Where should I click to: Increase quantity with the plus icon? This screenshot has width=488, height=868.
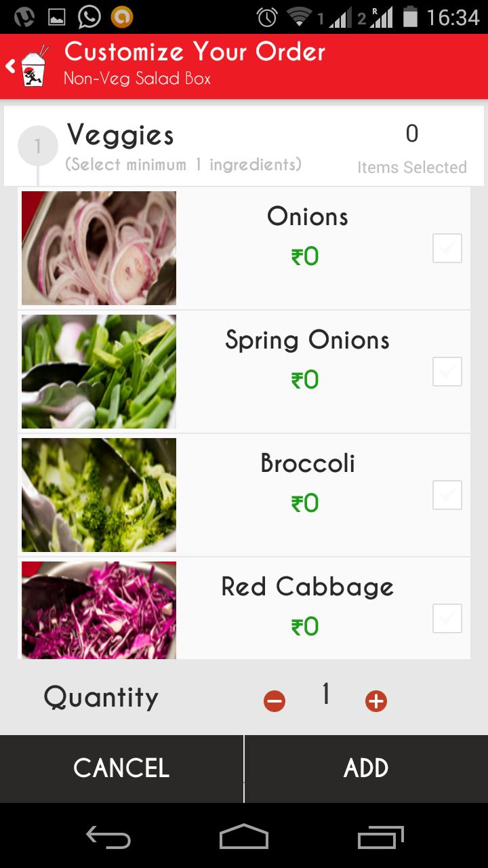pos(376,701)
